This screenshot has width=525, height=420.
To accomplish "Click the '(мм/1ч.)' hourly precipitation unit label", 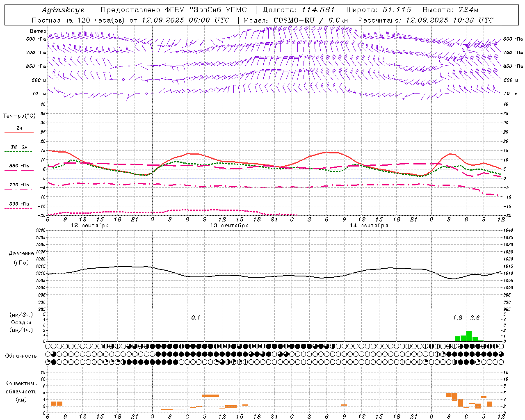I will pyautogui.click(x=21, y=330).
